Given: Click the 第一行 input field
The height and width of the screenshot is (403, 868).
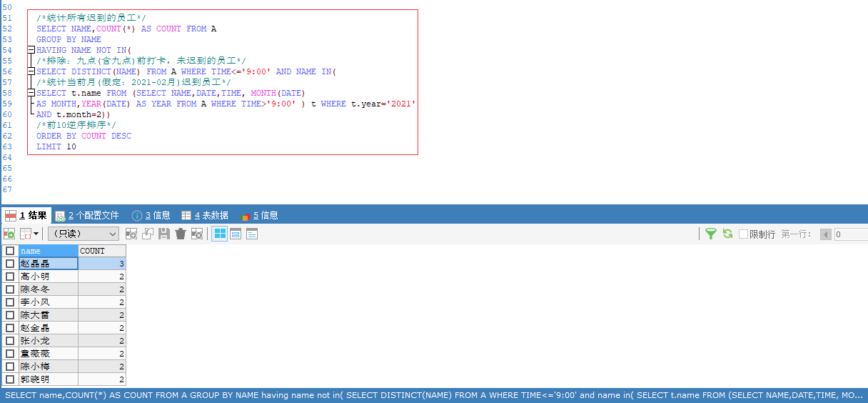Looking at the screenshot, I should 851,234.
